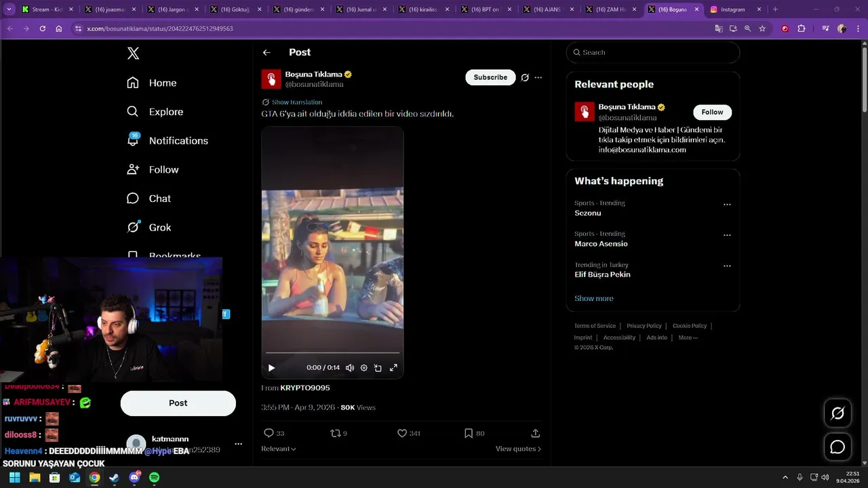Click the video progress bar
Screen dimensions: 868x488
click(x=332, y=353)
